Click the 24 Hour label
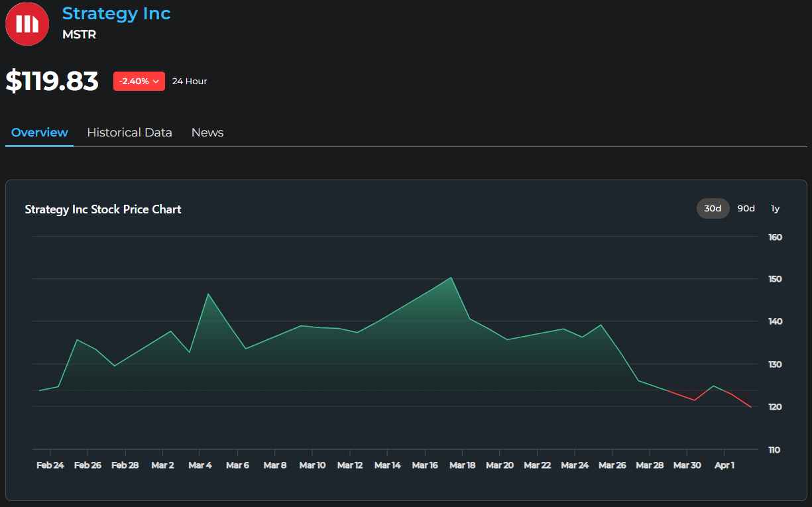This screenshot has width=812, height=507. point(190,82)
